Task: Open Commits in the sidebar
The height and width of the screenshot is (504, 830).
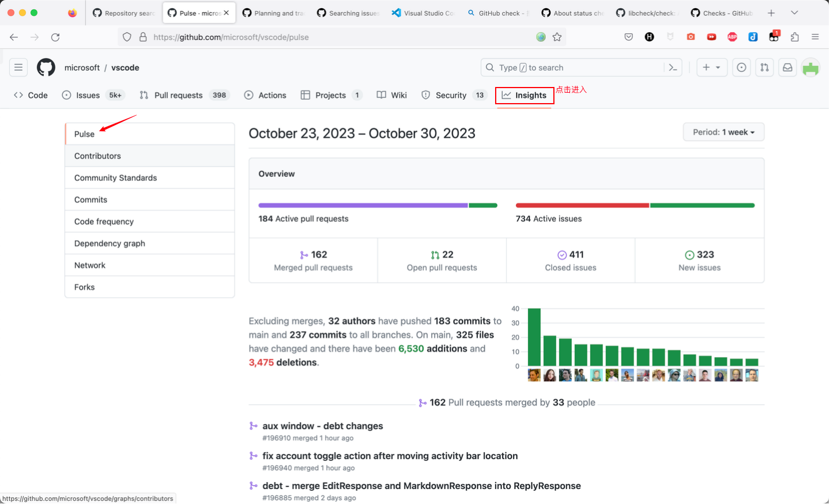Action: 150,200
